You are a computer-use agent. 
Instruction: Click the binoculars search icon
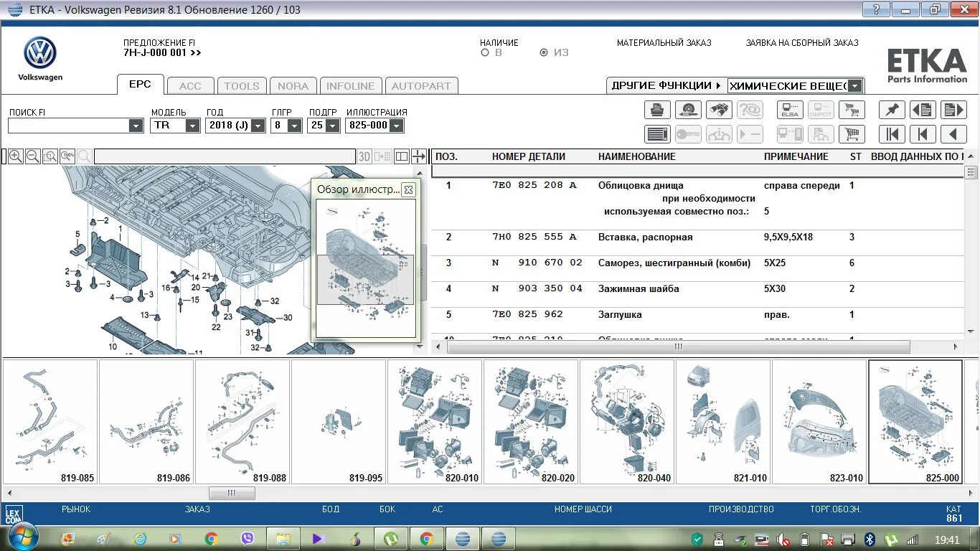tap(719, 110)
